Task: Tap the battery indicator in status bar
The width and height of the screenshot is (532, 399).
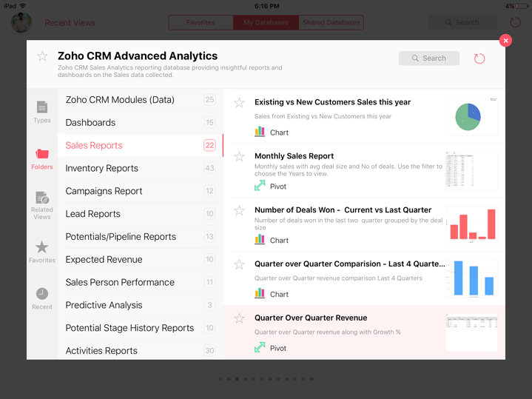Action: pos(522,6)
